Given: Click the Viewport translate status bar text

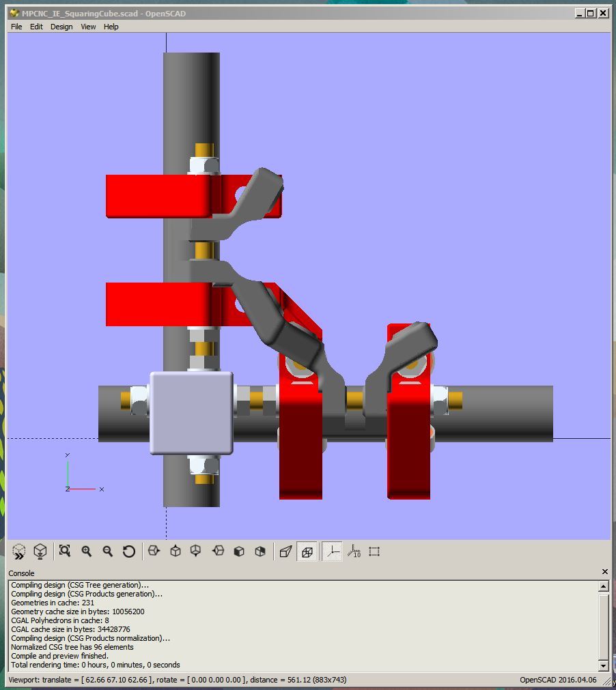Looking at the screenshot, I should point(178,680).
